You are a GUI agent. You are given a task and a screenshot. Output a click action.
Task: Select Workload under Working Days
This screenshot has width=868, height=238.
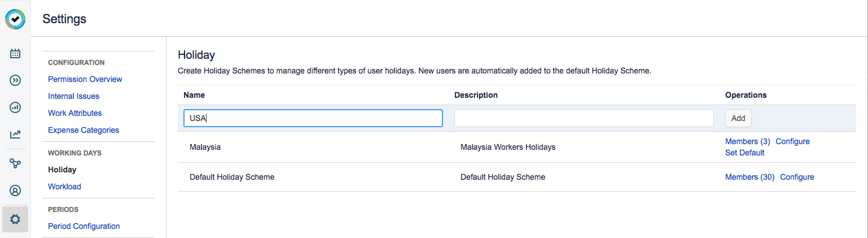tap(64, 187)
